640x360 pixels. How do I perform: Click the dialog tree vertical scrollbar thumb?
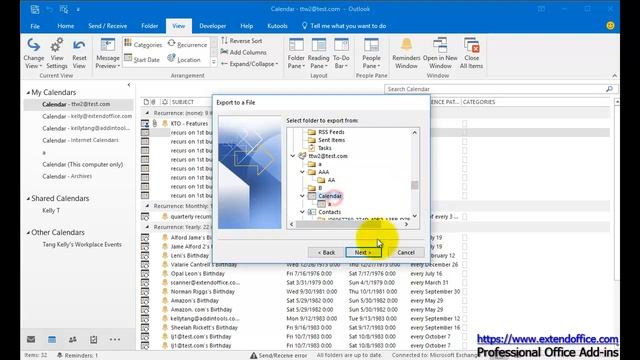coord(415,185)
